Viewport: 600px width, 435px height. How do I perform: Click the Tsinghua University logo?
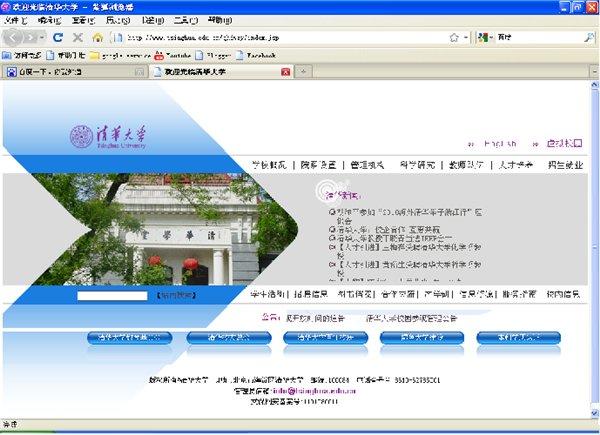pyautogui.click(x=108, y=137)
